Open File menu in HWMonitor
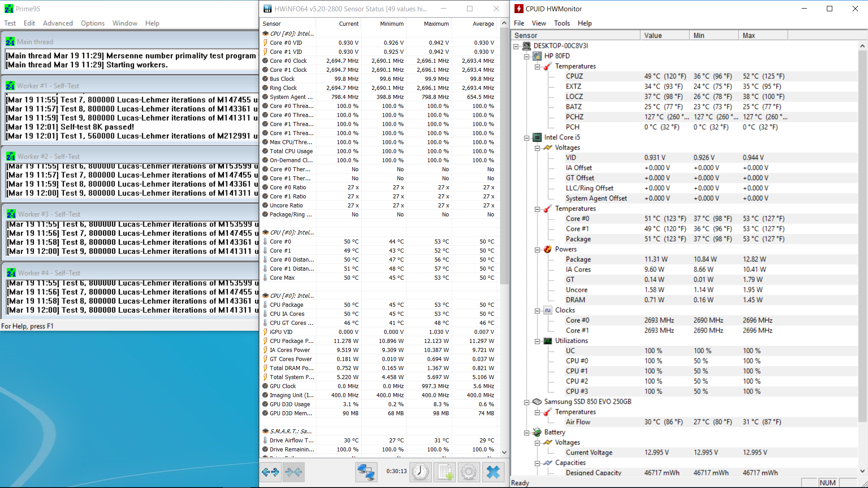Viewport: 868px width, 488px height. click(519, 23)
